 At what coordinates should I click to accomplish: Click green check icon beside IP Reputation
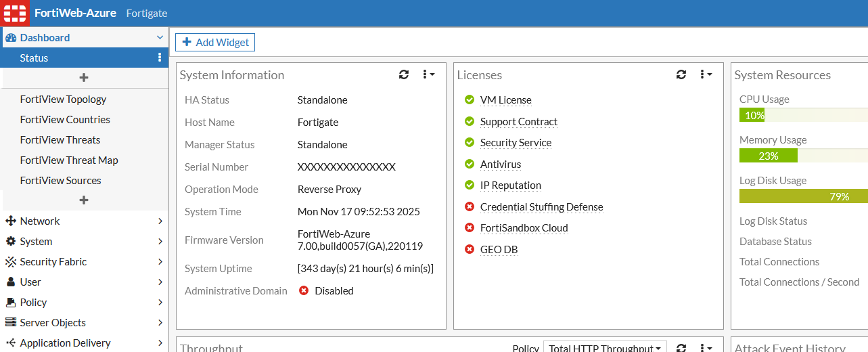click(x=470, y=185)
